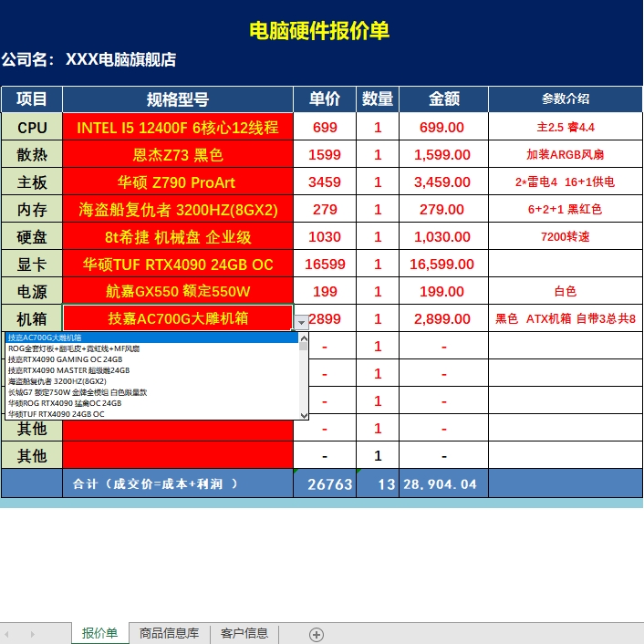This screenshot has width=644, height=644.
Task: Click total amount 28,904.04 cell
Action: pos(443,483)
